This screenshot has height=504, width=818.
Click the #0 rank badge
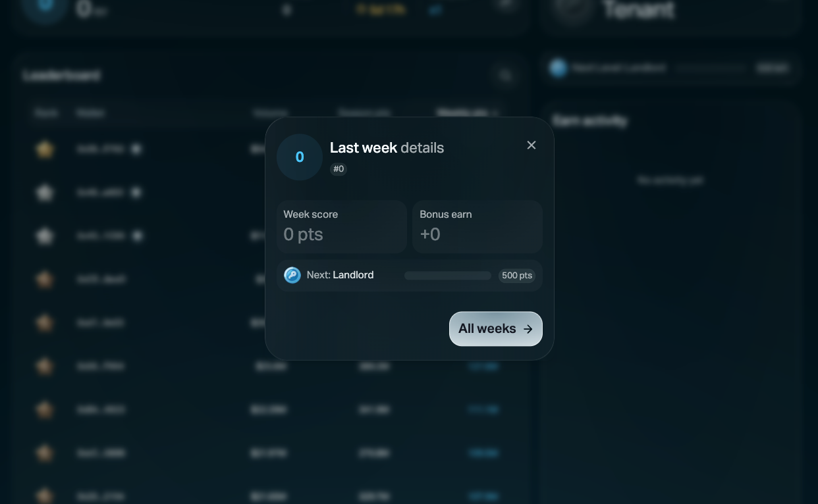[339, 169]
